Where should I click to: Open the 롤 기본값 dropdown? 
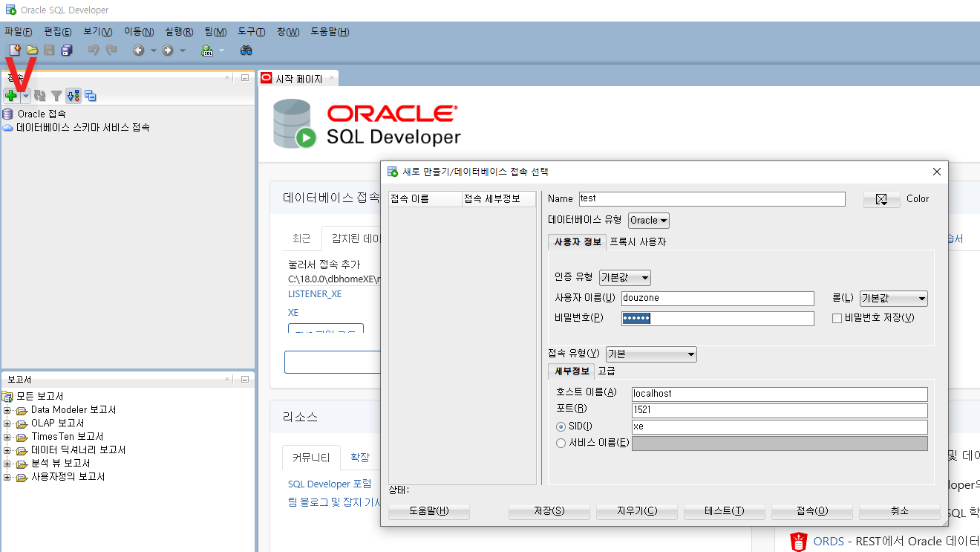[894, 299]
